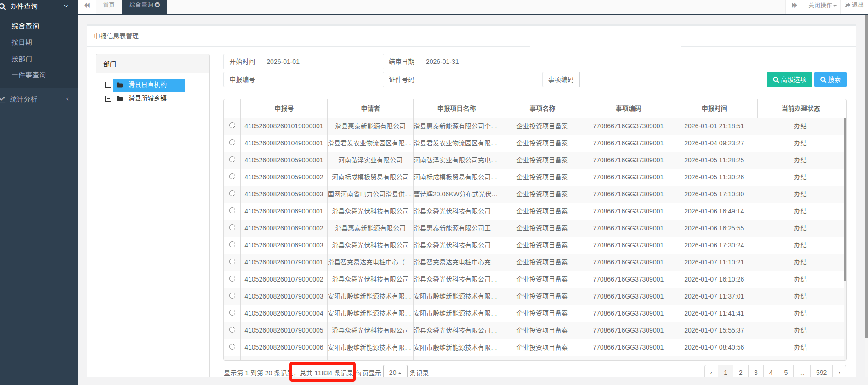Select the radio button for 滑县惠泰新能源有限公司 first row
This screenshot has height=385, width=868.
232,126
